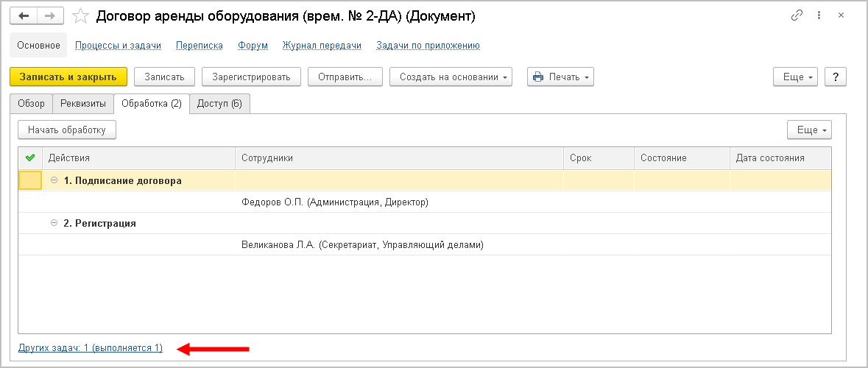The image size is (868, 368).
Task: Copy link to document icon
Action: click(x=797, y=15)
